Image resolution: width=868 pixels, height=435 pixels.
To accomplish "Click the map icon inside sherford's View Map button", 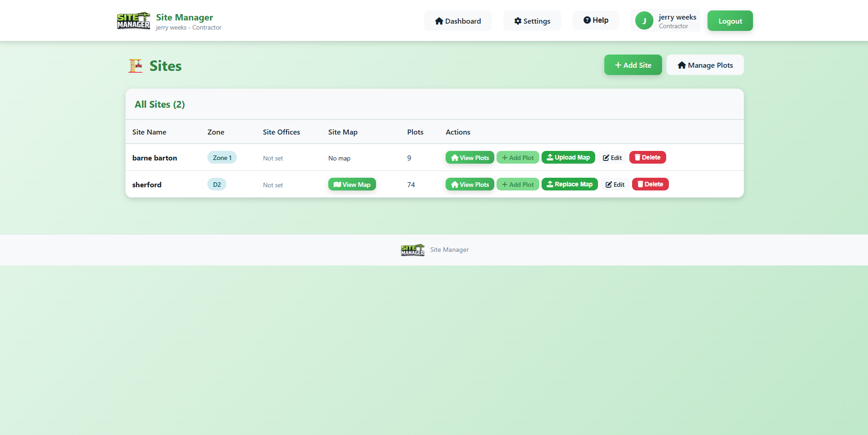I will tap(337, 184).
